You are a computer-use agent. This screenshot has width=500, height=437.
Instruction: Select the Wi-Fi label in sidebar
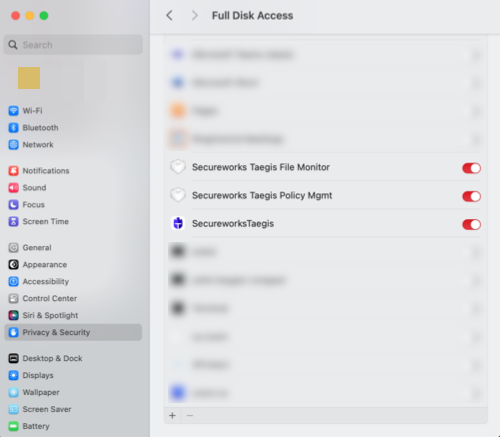coord(32,111)
